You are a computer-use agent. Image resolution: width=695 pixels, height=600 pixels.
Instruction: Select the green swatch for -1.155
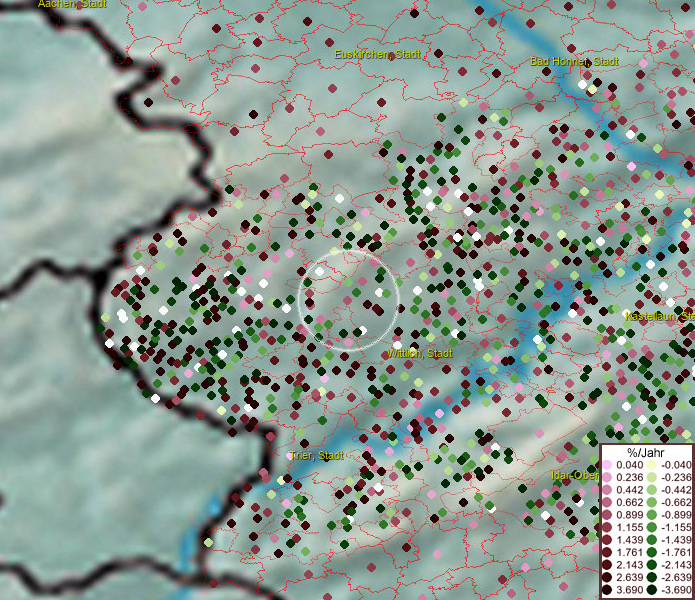click(x=652, y=527)
